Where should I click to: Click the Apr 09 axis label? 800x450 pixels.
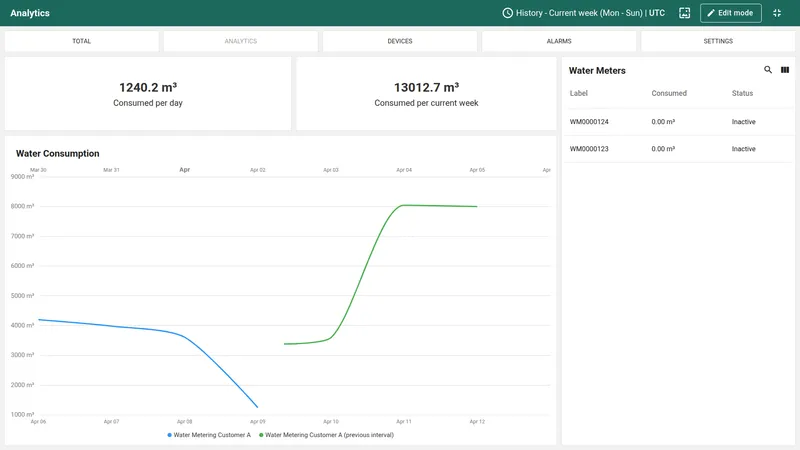pyautogui.click(x=258, y=422)
